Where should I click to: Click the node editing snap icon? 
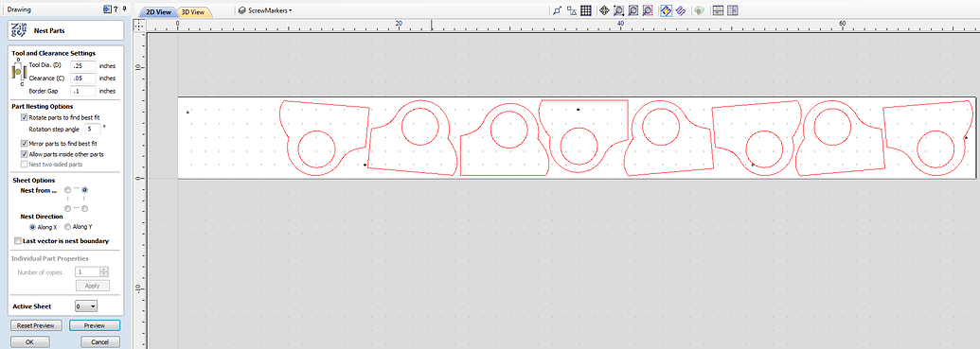(557, 10)
